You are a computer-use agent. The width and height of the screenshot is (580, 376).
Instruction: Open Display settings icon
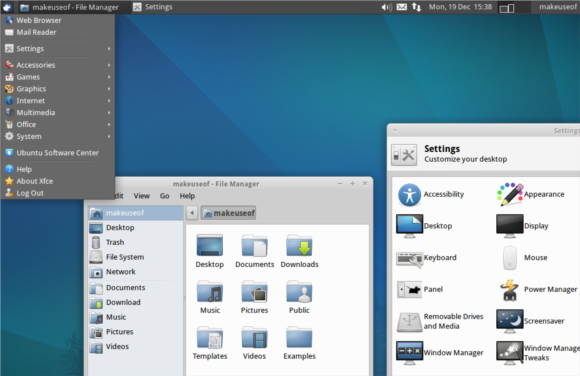510,226
